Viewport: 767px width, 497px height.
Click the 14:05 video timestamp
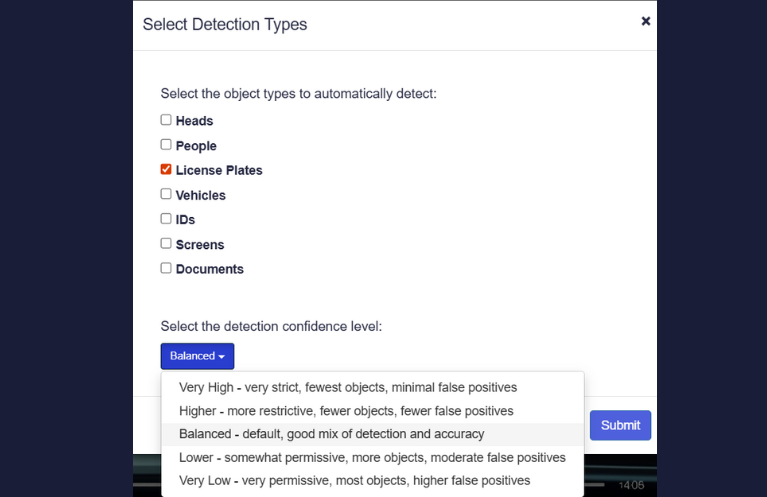click(x=631, y=485)
